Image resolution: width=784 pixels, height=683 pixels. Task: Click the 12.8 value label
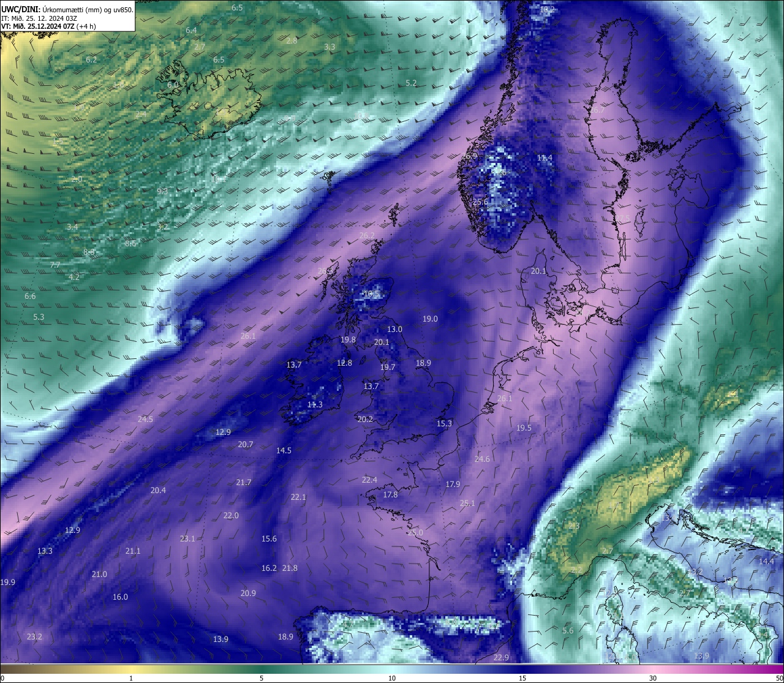[x=344, y=363]
